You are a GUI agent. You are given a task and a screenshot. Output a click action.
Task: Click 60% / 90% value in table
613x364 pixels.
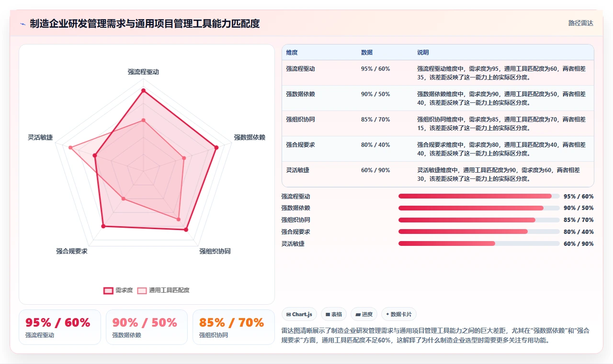(x=375, y=170)
